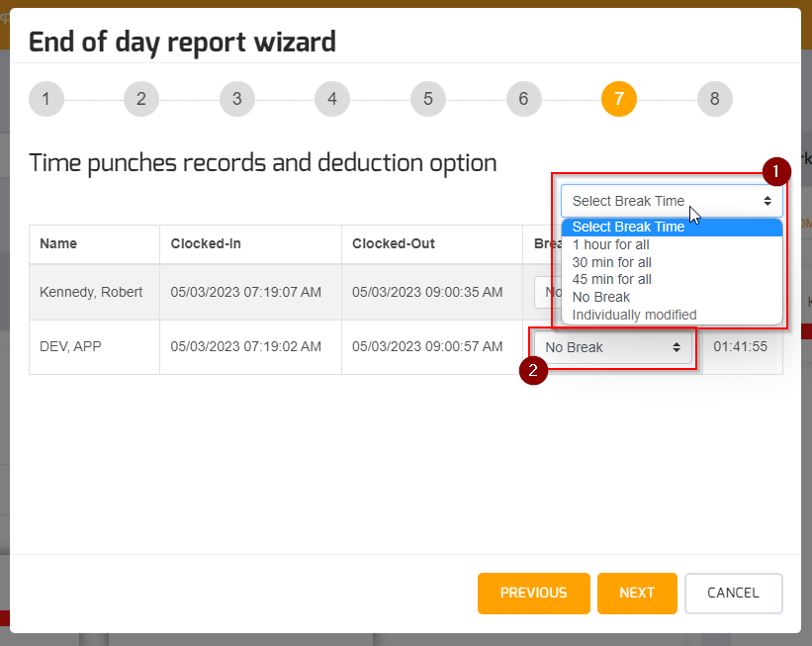The image size is (812, 646).
Task: Open break dropdown for DEV, APP row
Action: point(612,347)
